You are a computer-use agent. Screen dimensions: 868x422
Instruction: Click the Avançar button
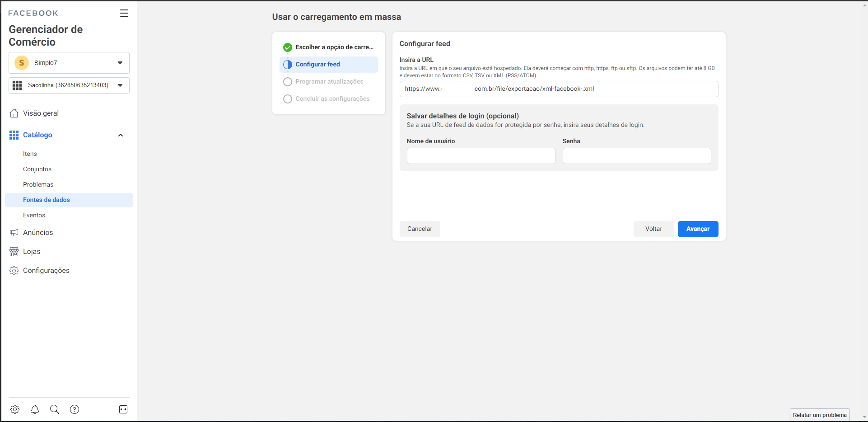click(698, 229)
